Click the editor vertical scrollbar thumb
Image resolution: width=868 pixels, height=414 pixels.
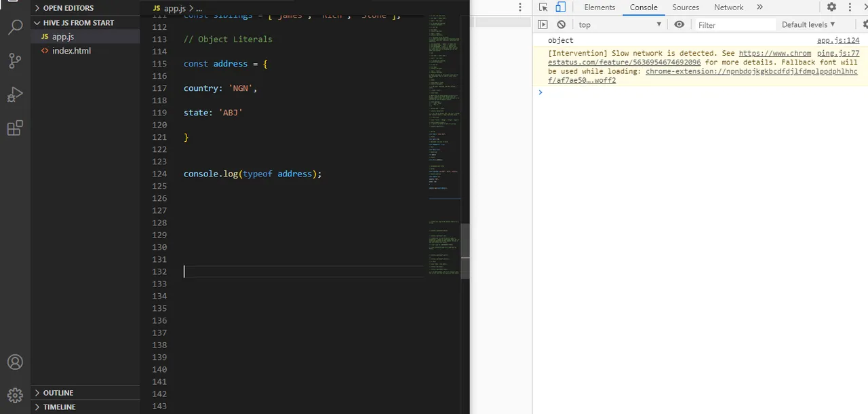[x=465, y=250]
